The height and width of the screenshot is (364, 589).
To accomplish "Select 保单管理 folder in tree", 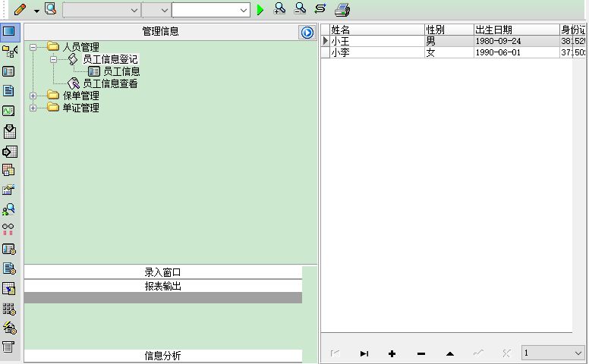I will [x=80, y=96].
